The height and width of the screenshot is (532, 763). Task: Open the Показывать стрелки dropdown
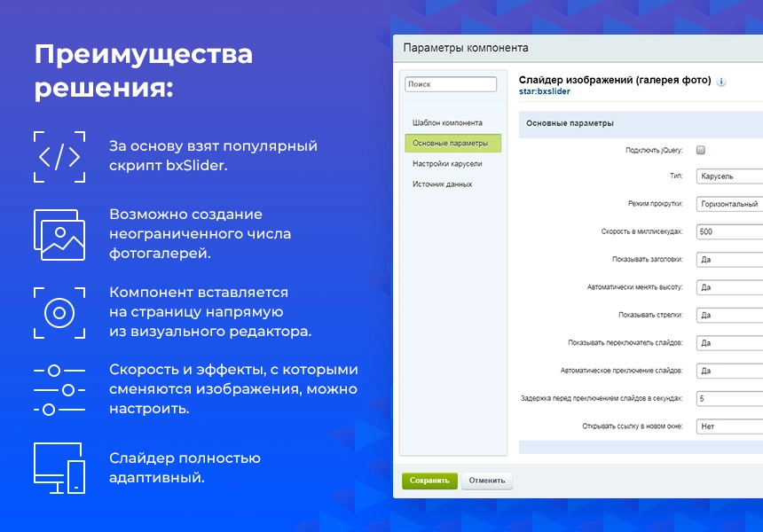click(729, 315)
